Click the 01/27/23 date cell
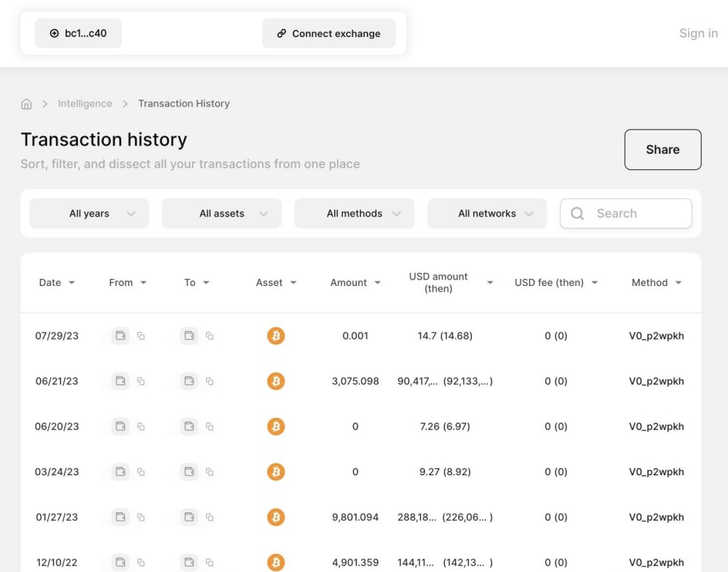Viewport: 728px width, 572px height. pyautogui.click(x=57, y=517)
